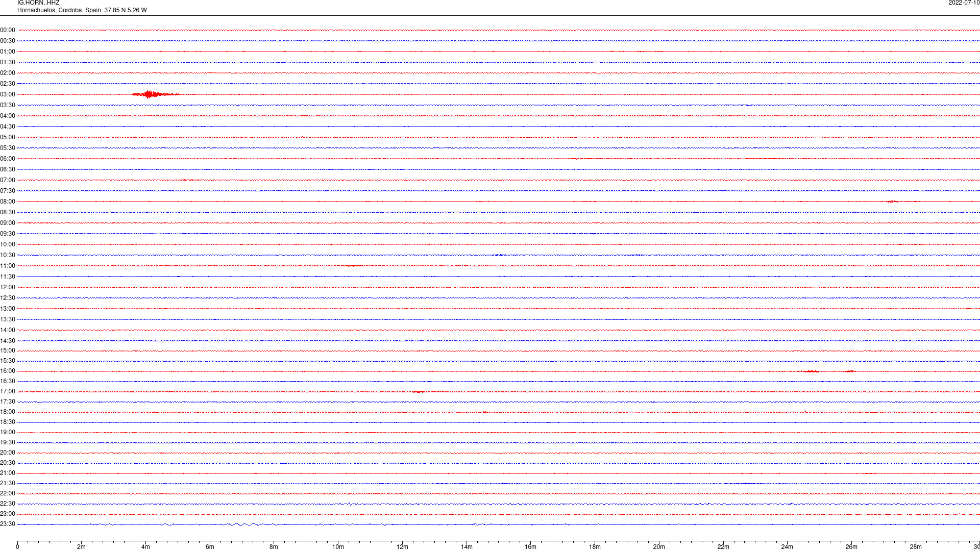This screenshot has height=551, width=980.
Task: Click the 17:00 trace time label
Action: tap(8, 391)
